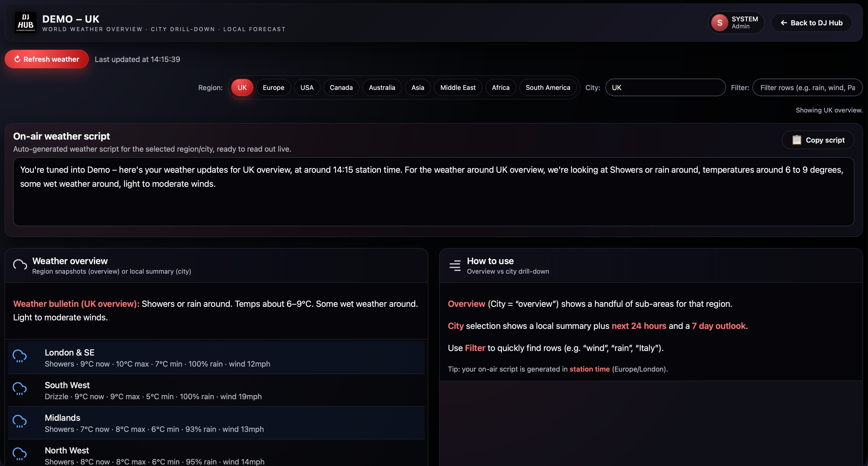Click the cloud icon next to Weather overview
Image resolution: width=868 pixels, height=466 pixels.
20,265
